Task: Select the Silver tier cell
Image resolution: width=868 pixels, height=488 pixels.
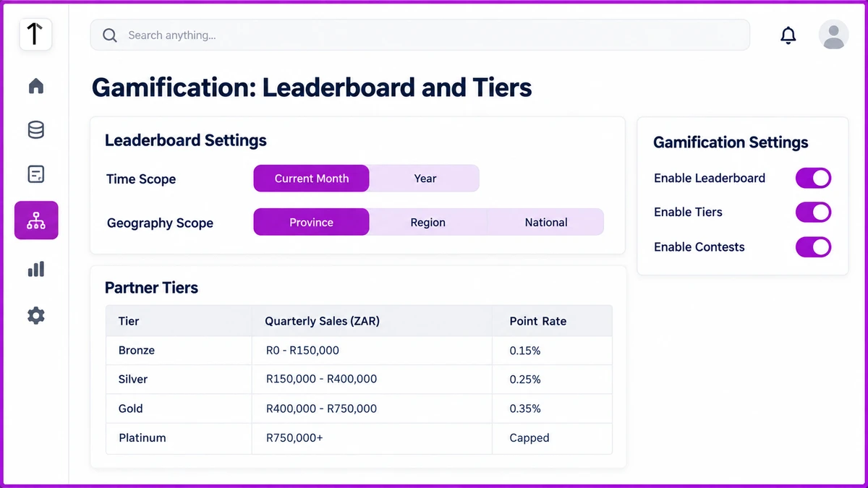Action: point(179,380)
